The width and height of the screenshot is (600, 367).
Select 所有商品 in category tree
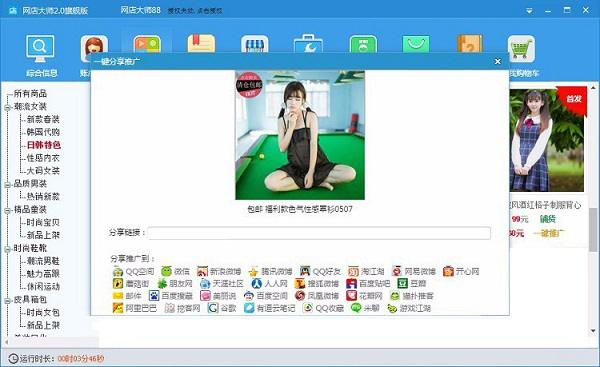pyautogui.click(x=30, y=93)
